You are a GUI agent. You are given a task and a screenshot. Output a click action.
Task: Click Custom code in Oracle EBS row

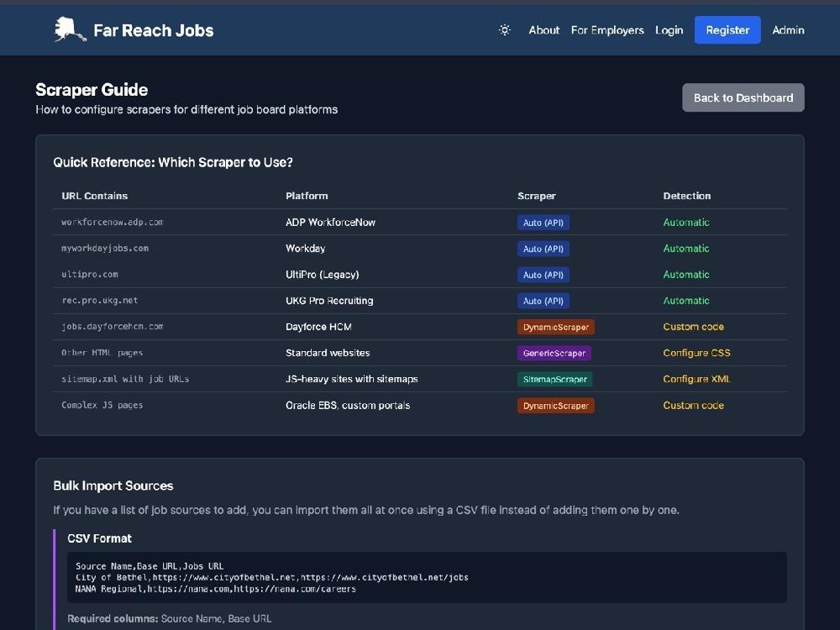click(x=693, y=406)
